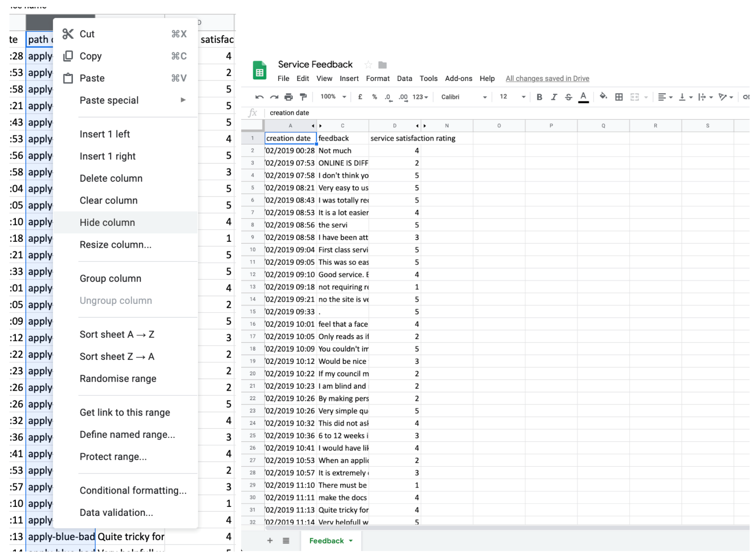Open the Fill colour paint bucket
The height and width of the screenshot is (559, 756).
click(603, 97)
